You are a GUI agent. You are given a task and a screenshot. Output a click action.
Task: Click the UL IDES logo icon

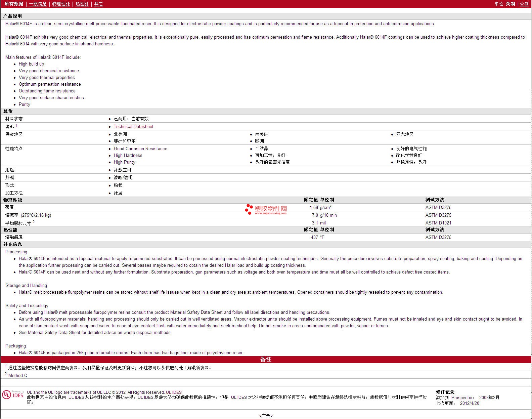point(13,395)
